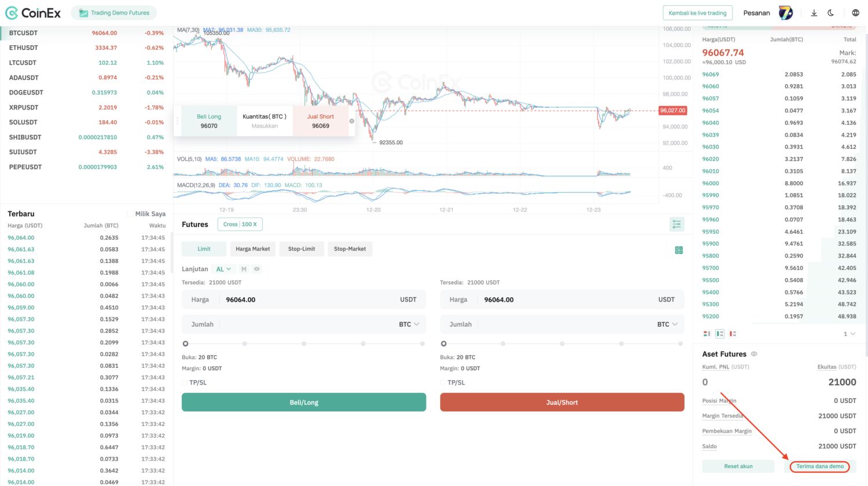Click sell-side Jumlah amount field
Screen dimensions: 868x486
click(562, 324)
